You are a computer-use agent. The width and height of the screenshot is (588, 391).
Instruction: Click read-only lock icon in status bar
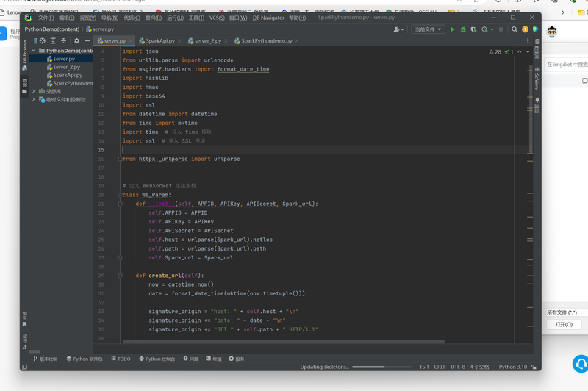pyautogui.click(x=534, y=367)
